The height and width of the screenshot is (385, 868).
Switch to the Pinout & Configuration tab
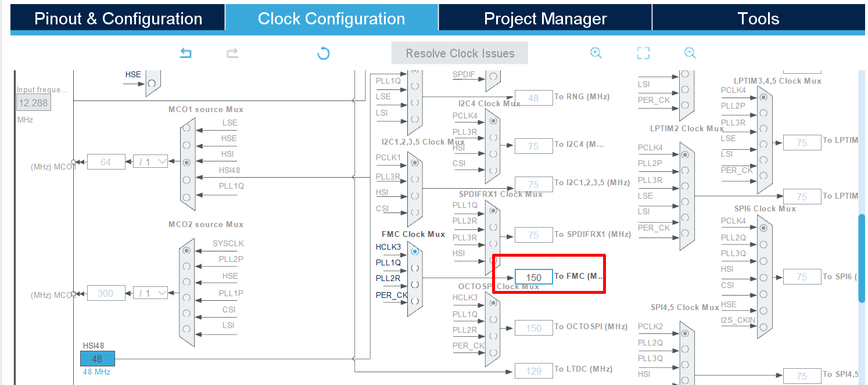tap(118, 18)
